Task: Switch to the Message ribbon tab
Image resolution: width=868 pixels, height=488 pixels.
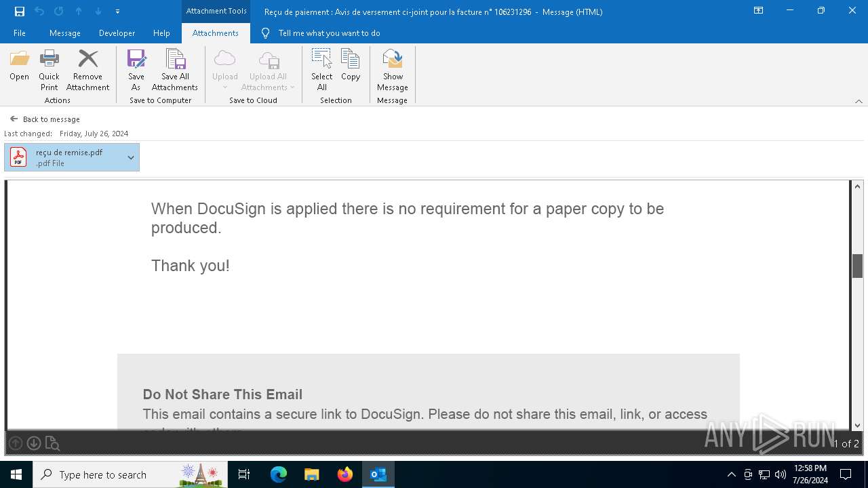Action: tap(65, 33)
